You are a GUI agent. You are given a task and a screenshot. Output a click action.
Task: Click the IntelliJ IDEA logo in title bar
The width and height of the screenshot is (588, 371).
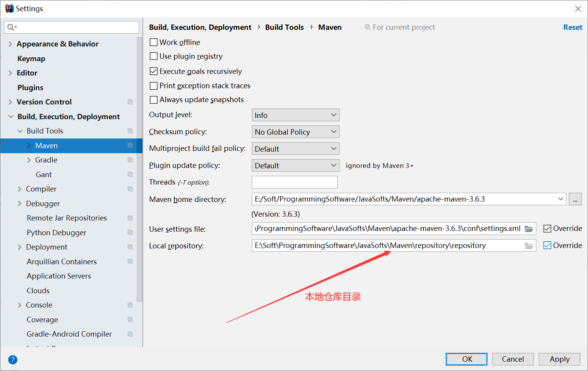(x=9, y=9)
